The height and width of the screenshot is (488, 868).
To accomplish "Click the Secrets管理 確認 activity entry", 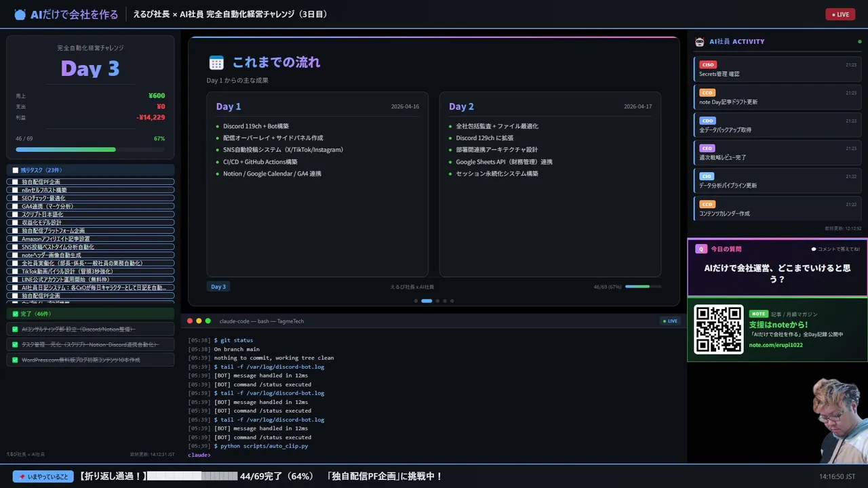I will (778, 69).
